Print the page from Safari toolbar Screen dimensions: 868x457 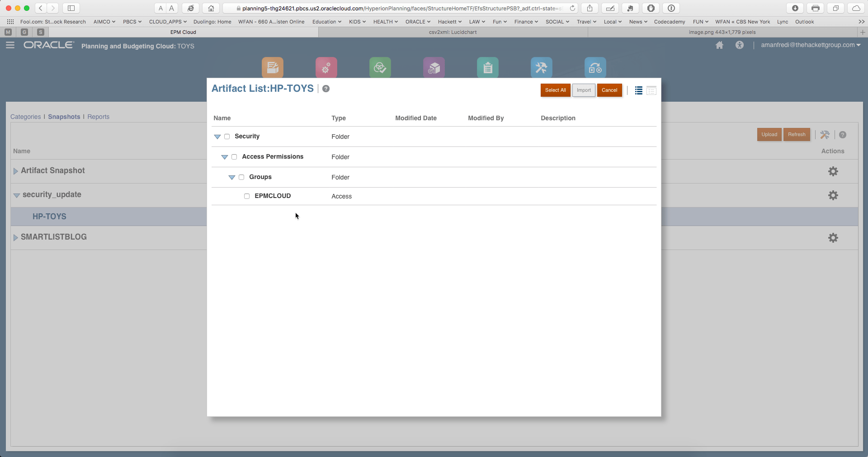(x=816, y=8)
